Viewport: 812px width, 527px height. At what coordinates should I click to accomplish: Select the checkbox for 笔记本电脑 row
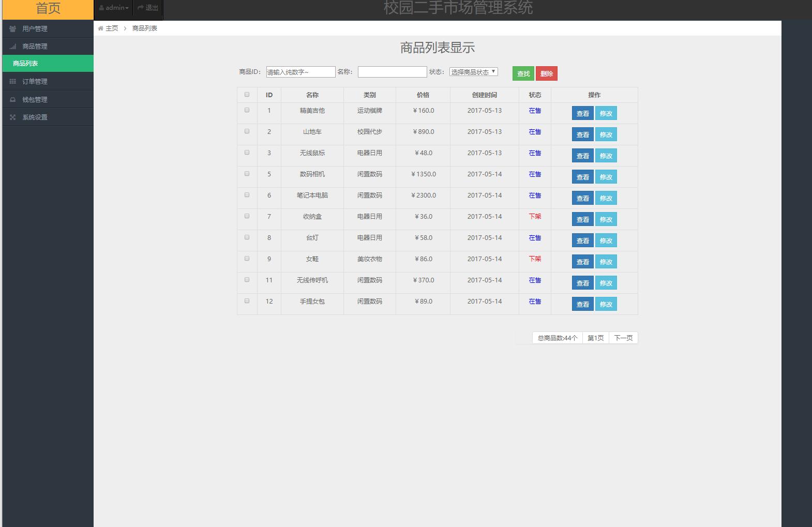247,195
